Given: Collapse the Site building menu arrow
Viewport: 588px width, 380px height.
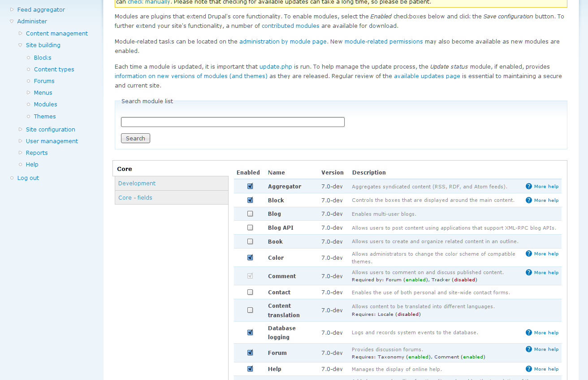Looking at the screenshot, I should [x=21, y=45].
